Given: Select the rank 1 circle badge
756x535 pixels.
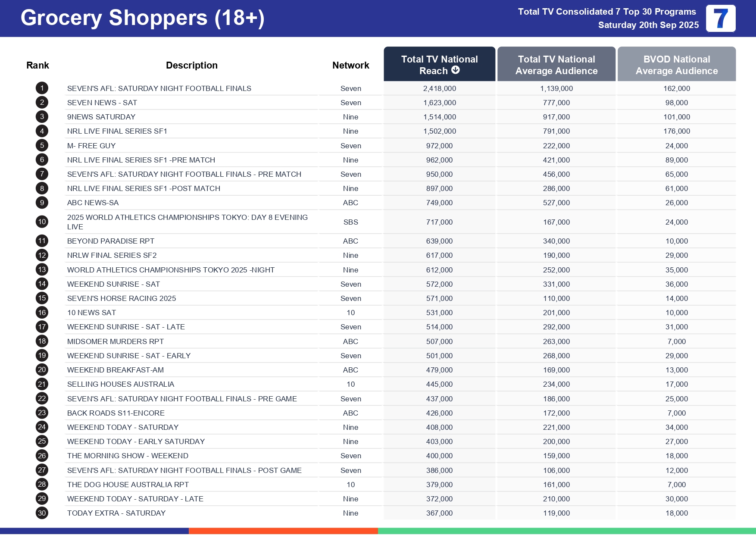Looking at the screenshot, I should tap(42, 88).
